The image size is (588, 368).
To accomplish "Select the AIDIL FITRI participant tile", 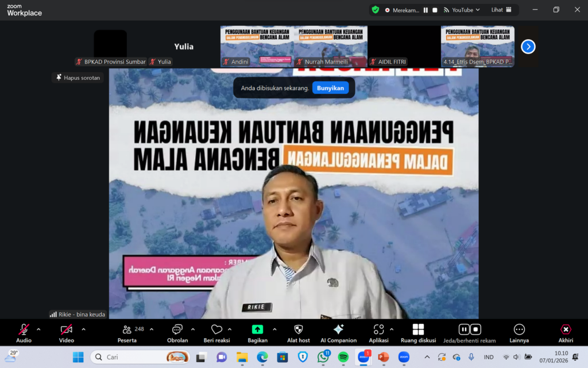I will [x=404, y=47].
